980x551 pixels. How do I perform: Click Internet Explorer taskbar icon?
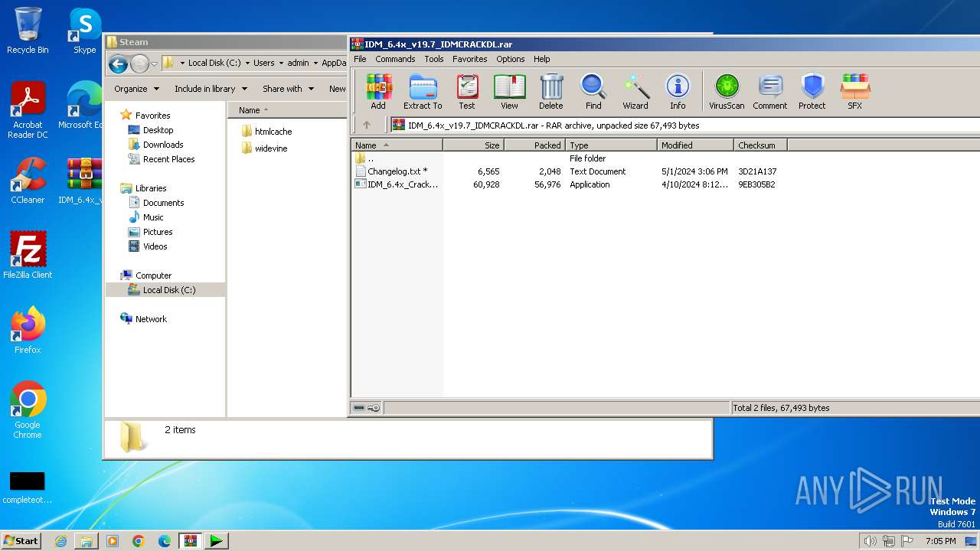[60, 541]
